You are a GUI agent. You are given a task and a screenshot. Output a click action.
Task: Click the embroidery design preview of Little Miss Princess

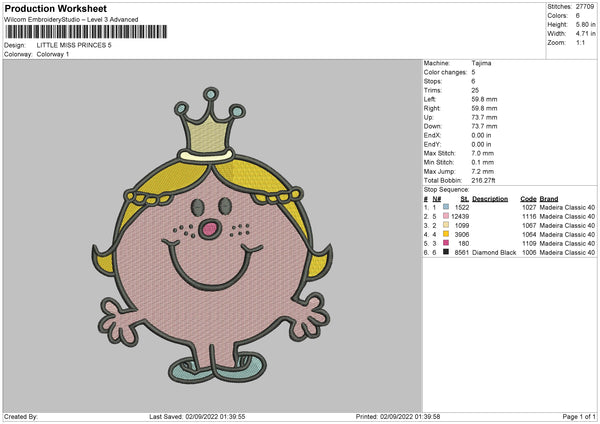point(212,236)
